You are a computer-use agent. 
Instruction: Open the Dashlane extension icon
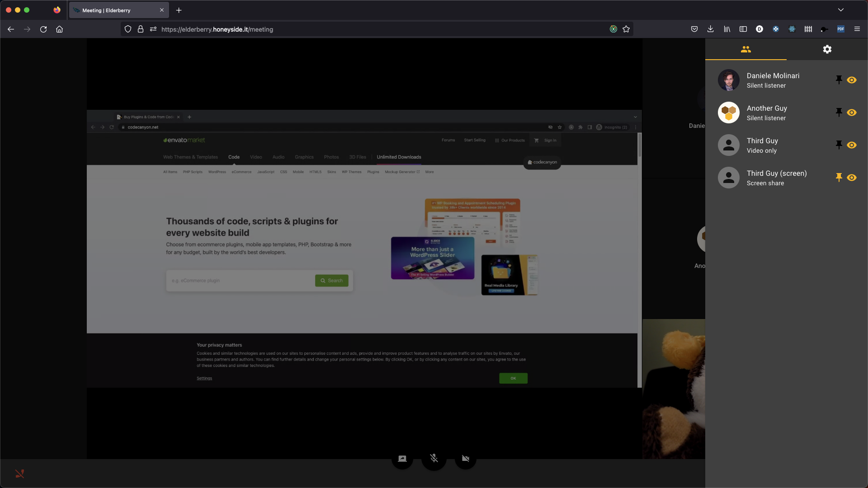[x=759, y=29]
